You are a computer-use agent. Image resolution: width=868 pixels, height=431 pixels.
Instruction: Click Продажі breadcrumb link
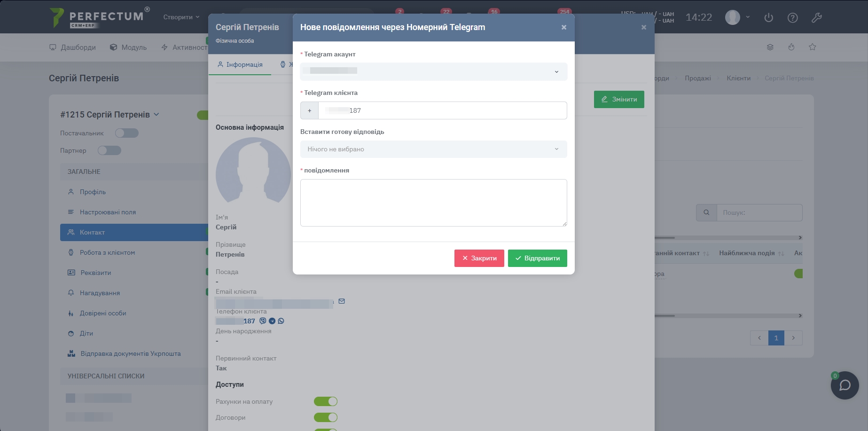click(698, 78)
